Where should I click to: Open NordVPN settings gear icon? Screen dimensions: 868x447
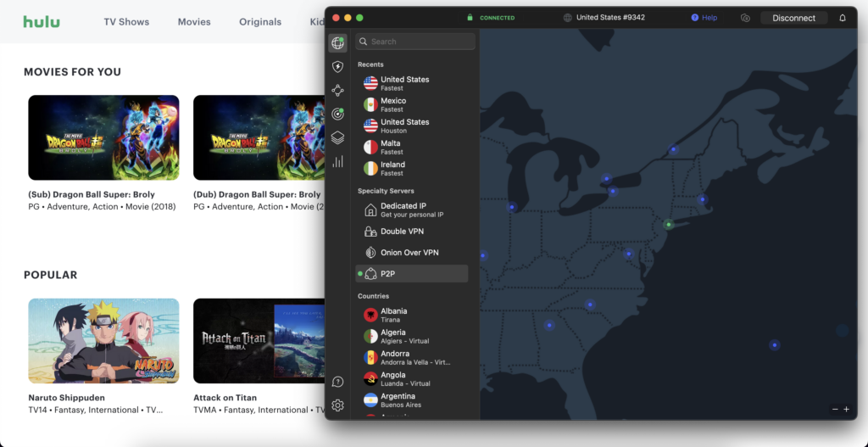[x=337, y=405]
